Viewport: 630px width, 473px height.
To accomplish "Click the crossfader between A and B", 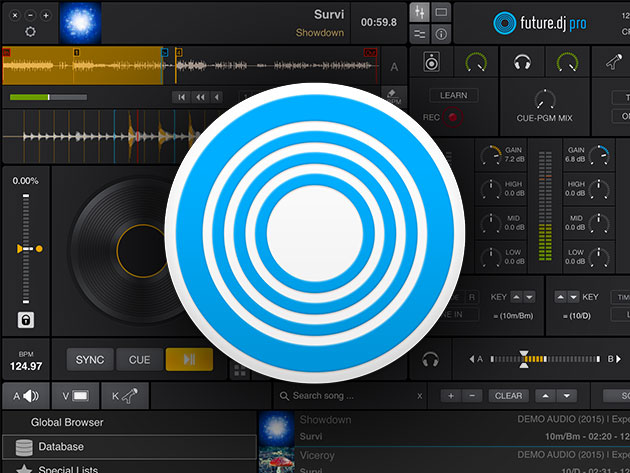I will pyautogui.click(x=524, y=359).
